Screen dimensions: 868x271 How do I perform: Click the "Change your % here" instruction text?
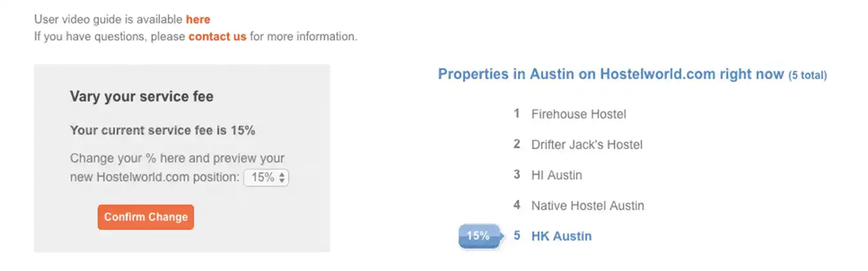(177, 159)
